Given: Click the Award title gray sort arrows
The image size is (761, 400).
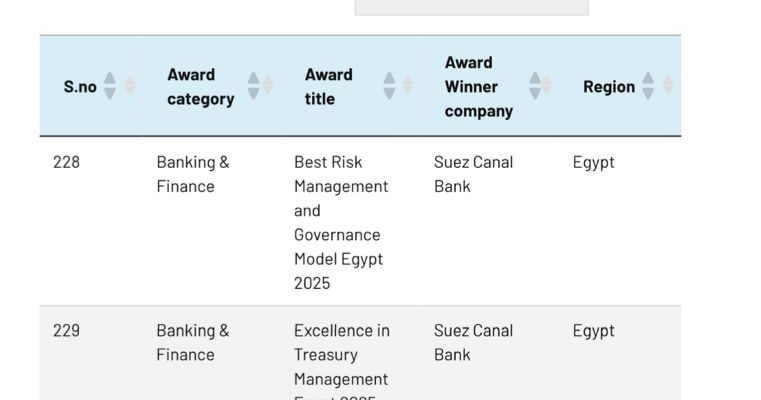Looking at the screenshot, I should 390,86.
